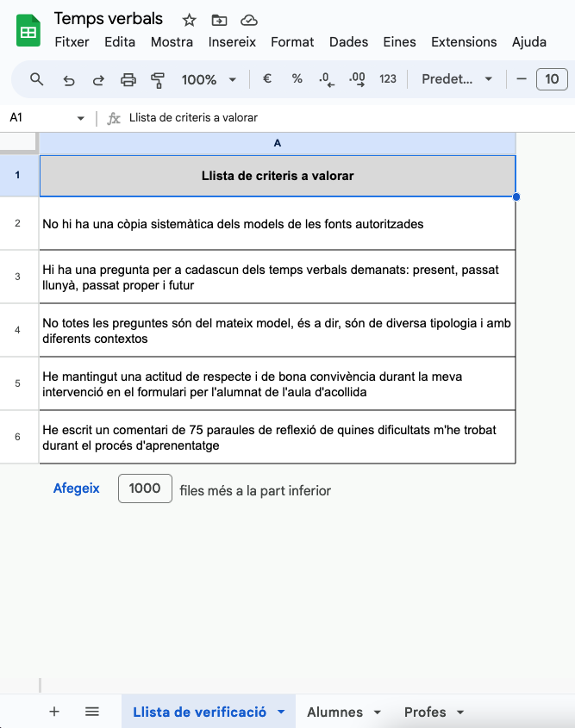Click the redo arrow
The height and width of the screenshot is (728, 575).
point(98,79)
